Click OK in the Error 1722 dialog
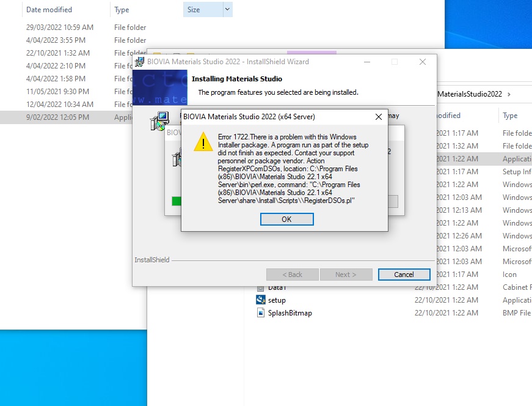 (x=286, y=219)
